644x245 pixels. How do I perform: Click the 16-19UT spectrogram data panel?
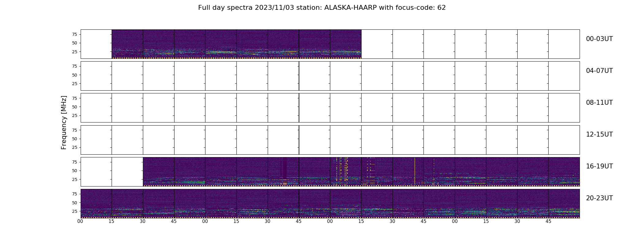coord(361,171)
